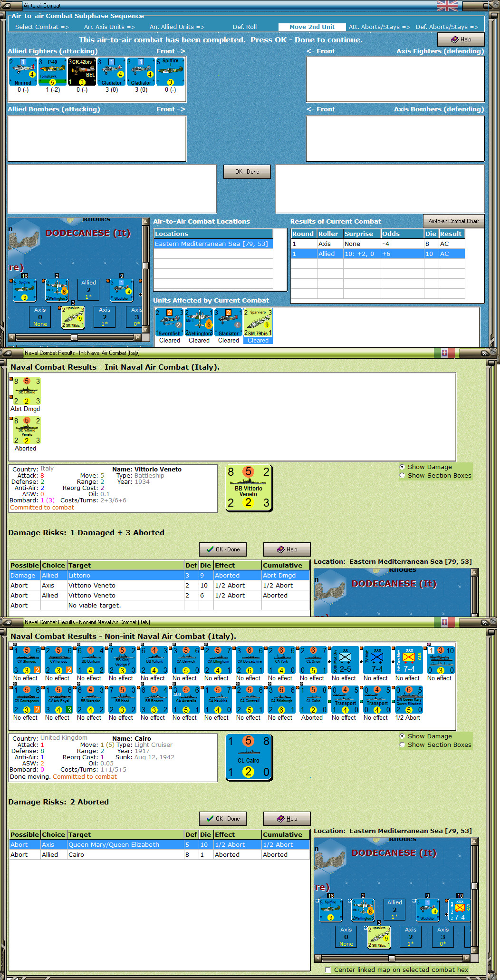The image size is (500, 980).
Task: Enable Show Section Boxes in Init Naval Air window
Action: pyautogui.click(x=402, y=476)
